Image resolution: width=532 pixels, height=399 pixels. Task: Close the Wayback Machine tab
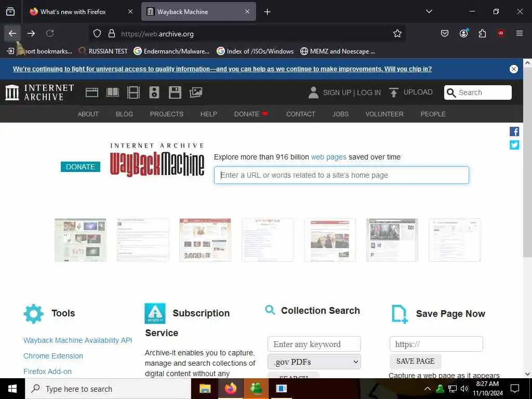click(x=247, y=12)
